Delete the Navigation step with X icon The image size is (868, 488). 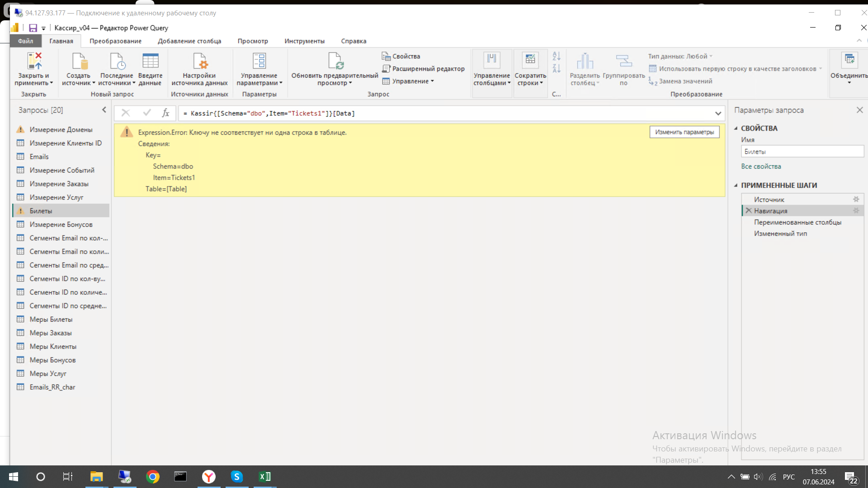[x=749, y=211]
